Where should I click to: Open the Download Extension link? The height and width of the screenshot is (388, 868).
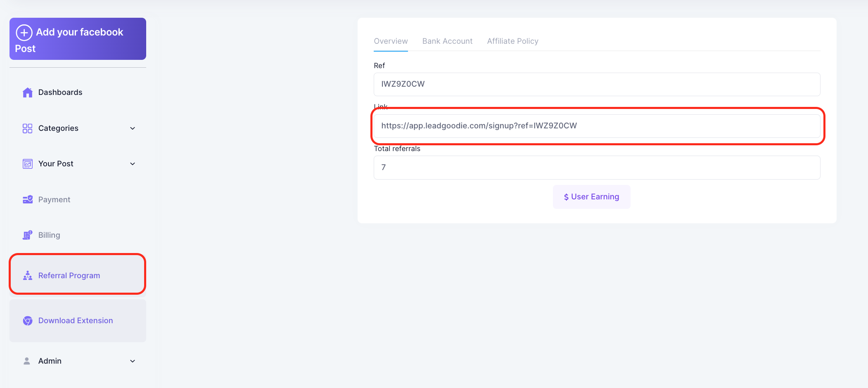pos(76,321)
